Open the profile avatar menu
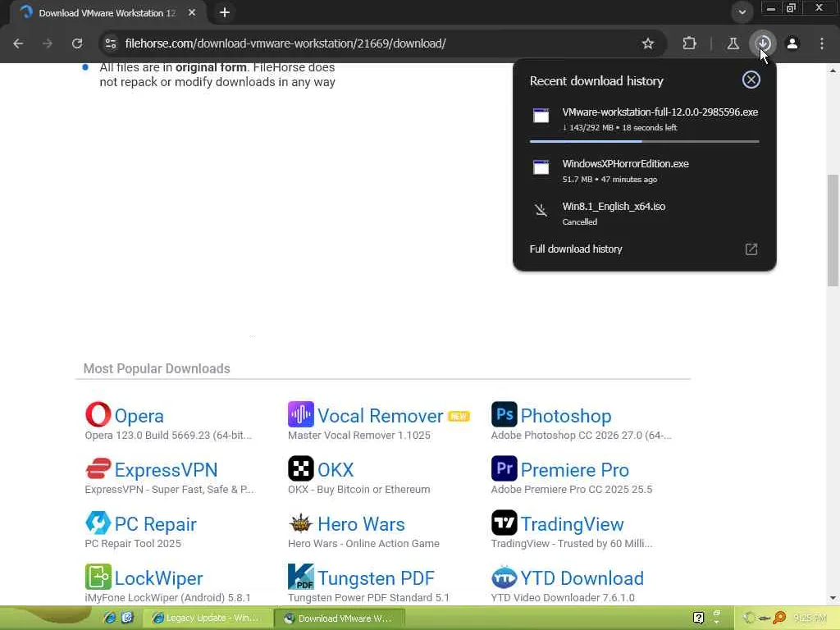The width and height of the screenshot is (840, 630). point(792,43)
